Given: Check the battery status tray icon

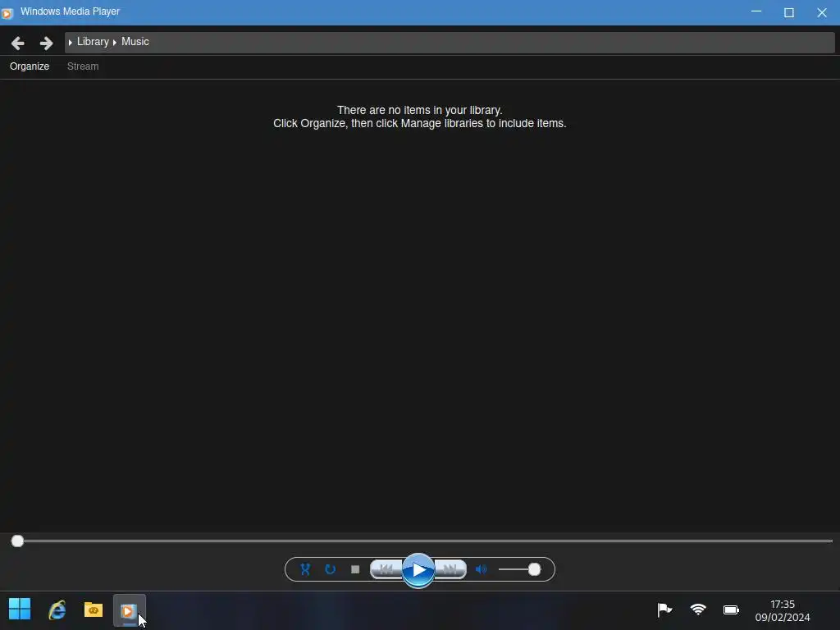Looking at the screenshot, I should tap(731, 609).
